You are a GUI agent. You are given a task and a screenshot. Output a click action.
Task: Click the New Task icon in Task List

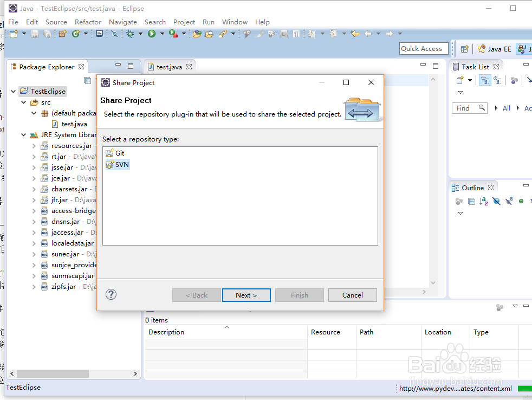460,80
